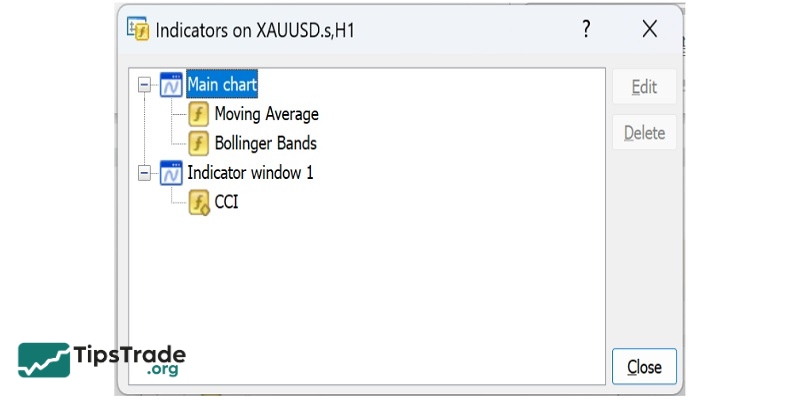
Task: Click the Close button at bottom right
Action: (644, 367)
